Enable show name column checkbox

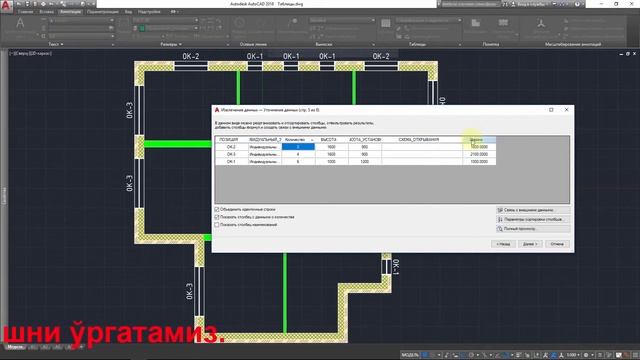tap(217, 225)
